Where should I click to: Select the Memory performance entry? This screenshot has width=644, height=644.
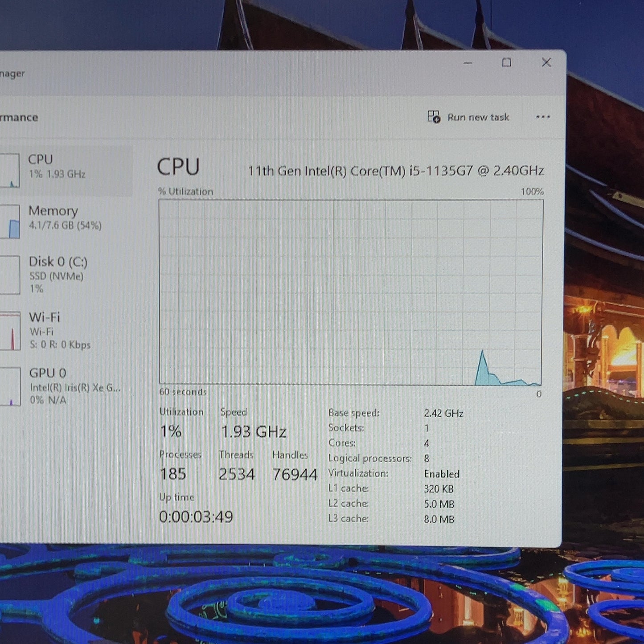tap(66, 221)
